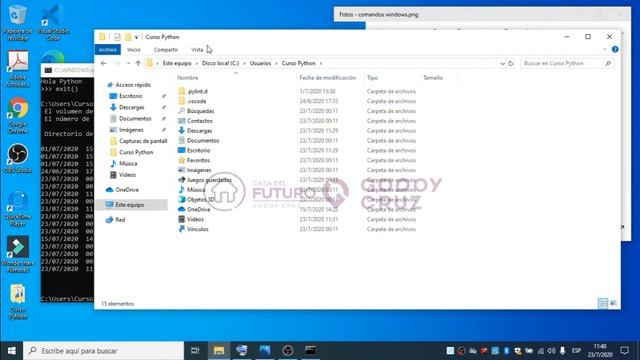Select the .vscode folder row
Viewport: 640px width, 360px height.
[x=297, y=101]
